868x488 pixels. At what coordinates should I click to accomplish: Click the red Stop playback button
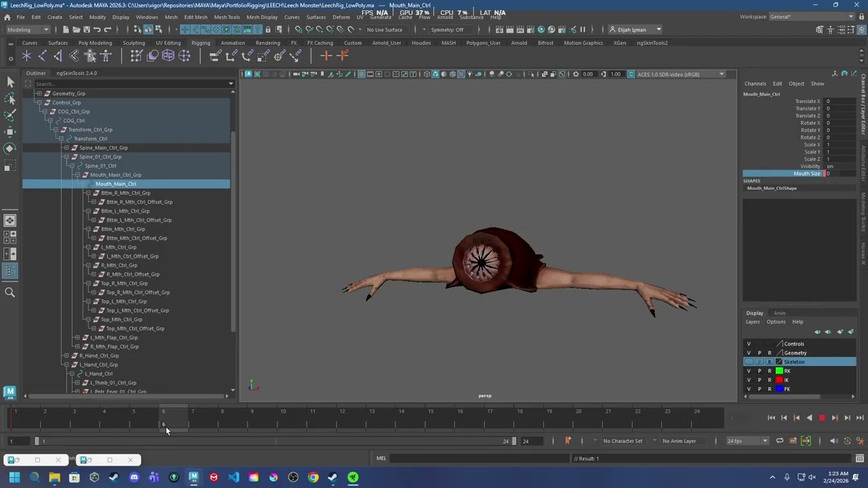coord(822,418)
